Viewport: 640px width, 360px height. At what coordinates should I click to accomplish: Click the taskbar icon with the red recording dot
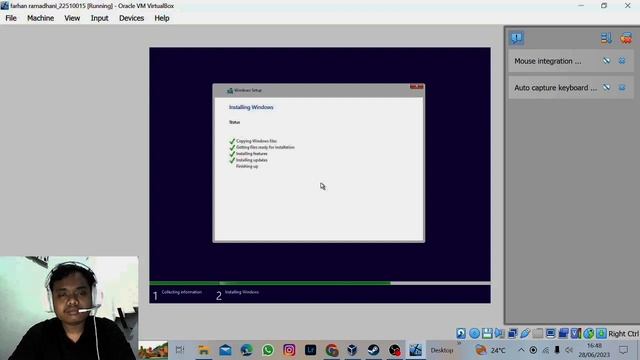(x=395, y=350)
